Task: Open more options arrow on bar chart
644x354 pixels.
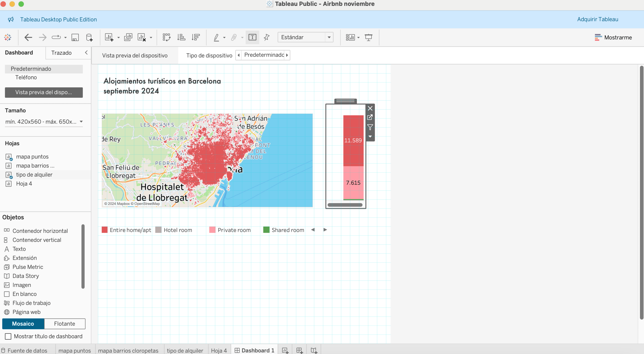Action: pos(370,136)
